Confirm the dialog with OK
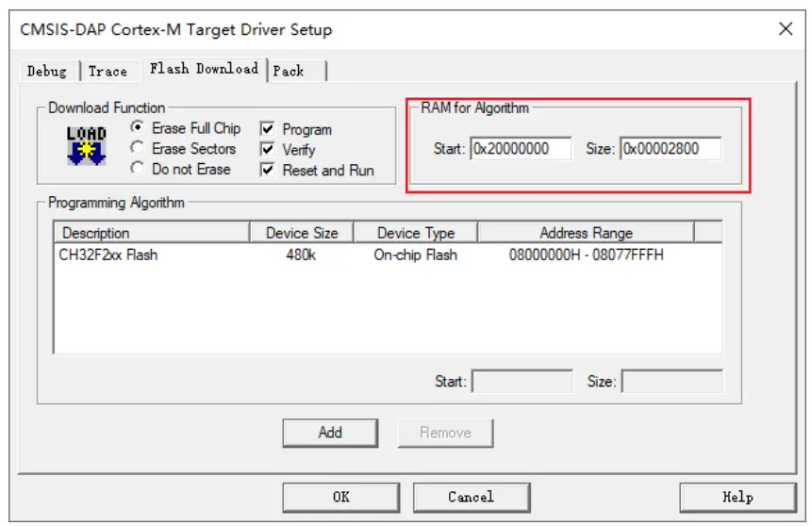812x526 pixels. click(x=341, y=498)
